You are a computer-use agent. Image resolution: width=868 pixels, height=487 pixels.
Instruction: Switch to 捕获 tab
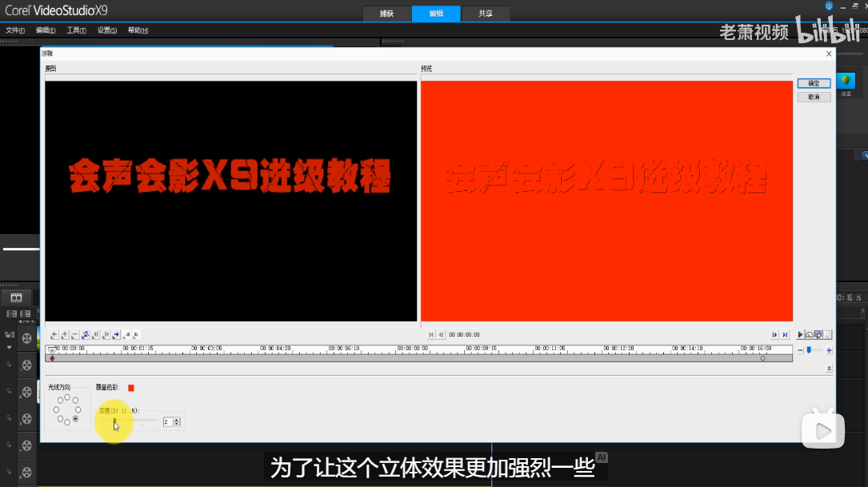[x=387, y=14]
